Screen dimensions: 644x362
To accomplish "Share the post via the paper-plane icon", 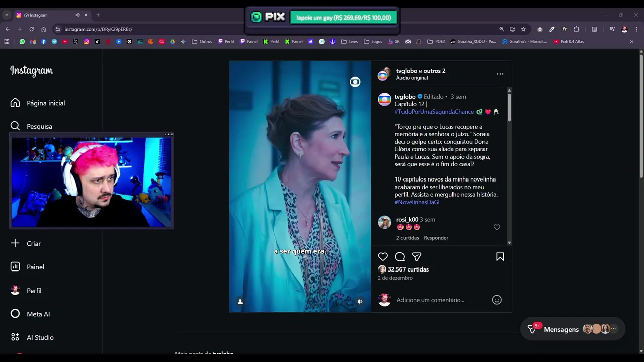I will pos(417,257).
